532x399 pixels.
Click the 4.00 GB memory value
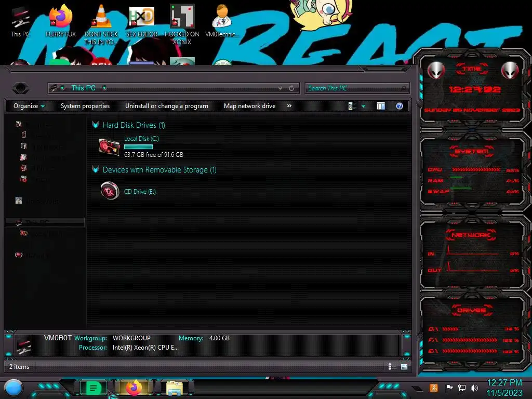coord(219,338)
